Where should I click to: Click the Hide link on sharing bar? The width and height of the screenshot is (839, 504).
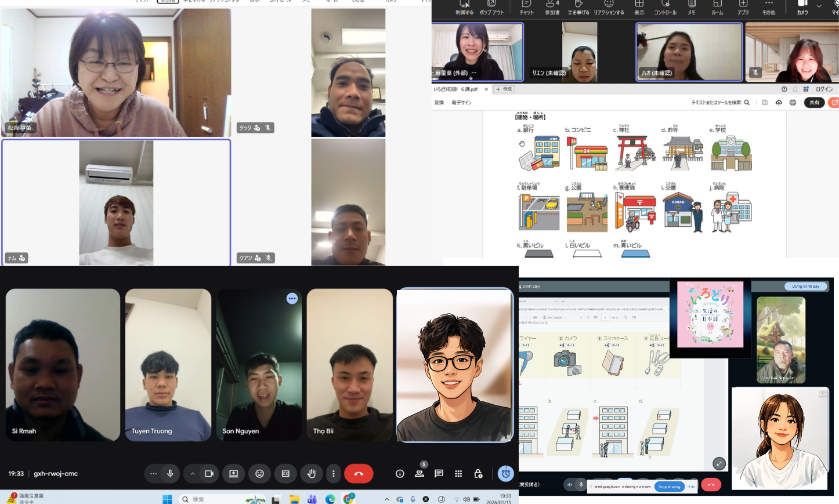(x=691, y=487)
